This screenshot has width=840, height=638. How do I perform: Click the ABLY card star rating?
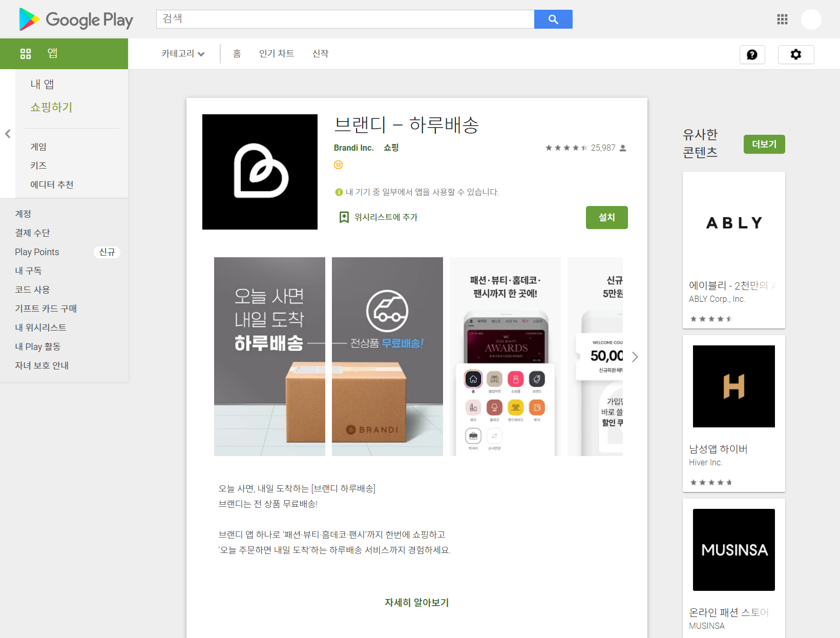point(711,319)
